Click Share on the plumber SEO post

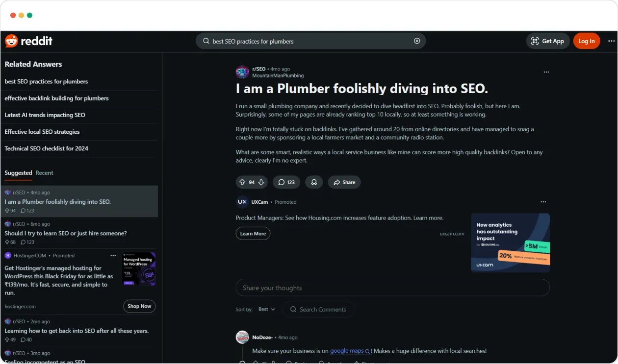[344, 182]
